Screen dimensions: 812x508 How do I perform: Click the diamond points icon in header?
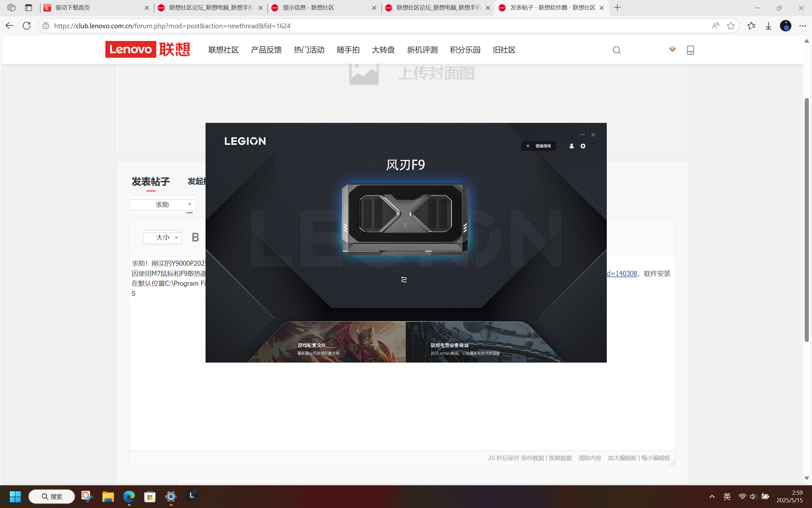click(x=672, y=50)
